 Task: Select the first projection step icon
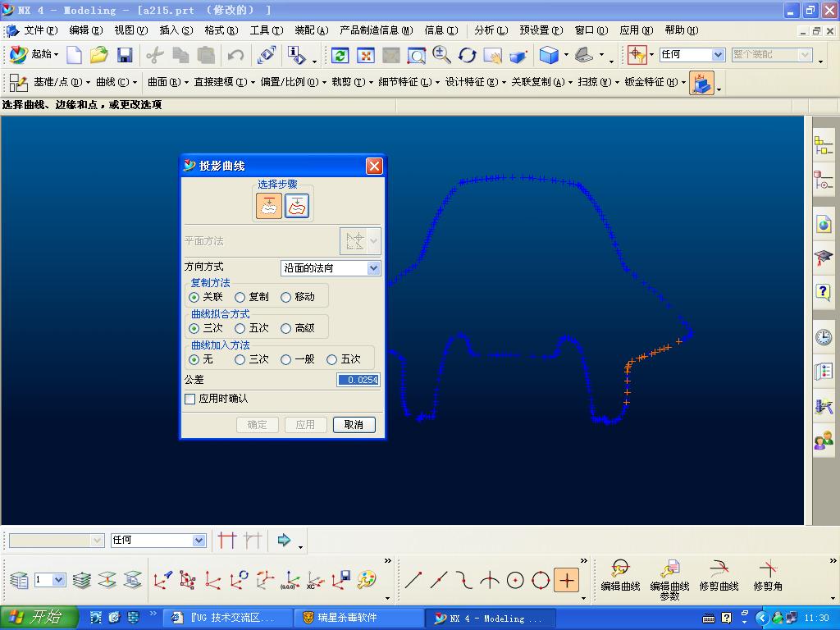coord(269,206)
